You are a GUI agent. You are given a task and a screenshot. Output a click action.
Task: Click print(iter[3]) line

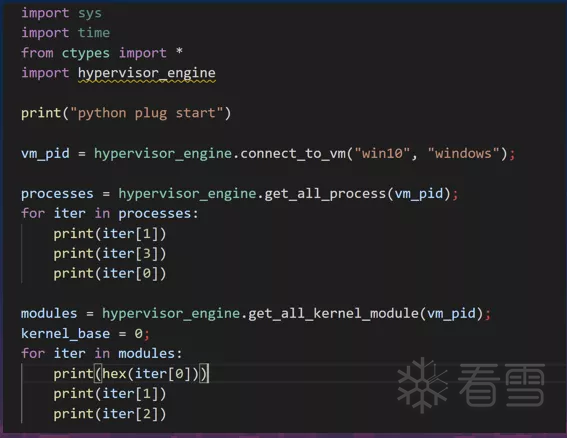(110, 254)
